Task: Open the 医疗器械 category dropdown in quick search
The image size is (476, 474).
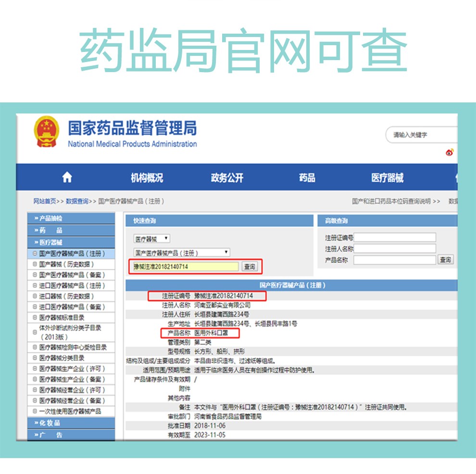Action: coord(152,239)
